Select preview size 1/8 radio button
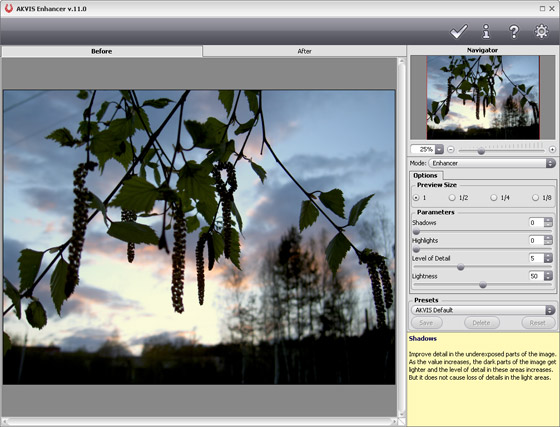This screenshot has height=427, width=560. (x=535, y=197)
